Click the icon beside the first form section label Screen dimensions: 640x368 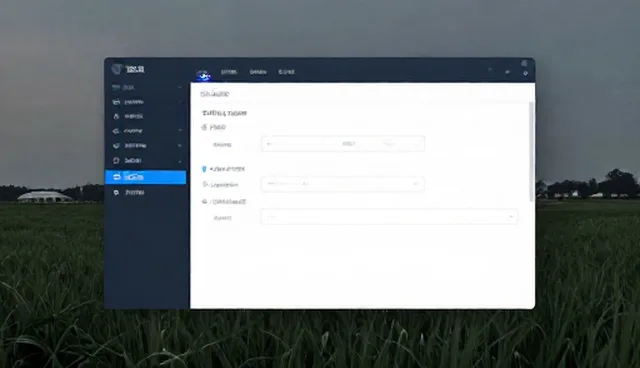204,127
